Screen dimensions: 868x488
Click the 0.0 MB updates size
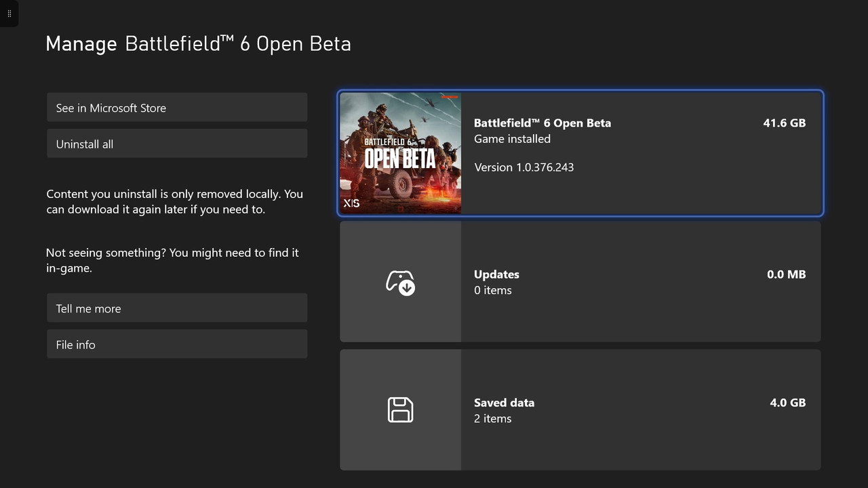point(786,274)
